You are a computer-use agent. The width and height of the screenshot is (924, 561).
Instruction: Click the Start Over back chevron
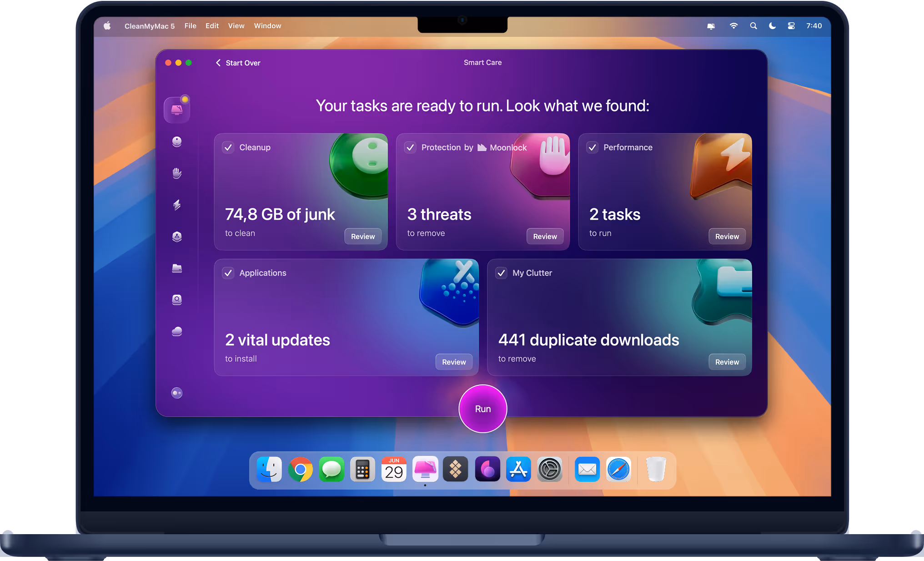(218, 63)
